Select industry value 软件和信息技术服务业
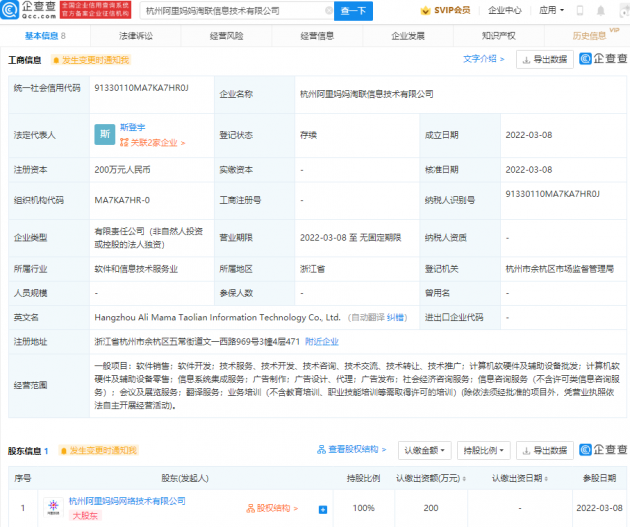 click(x=136, y=269)
